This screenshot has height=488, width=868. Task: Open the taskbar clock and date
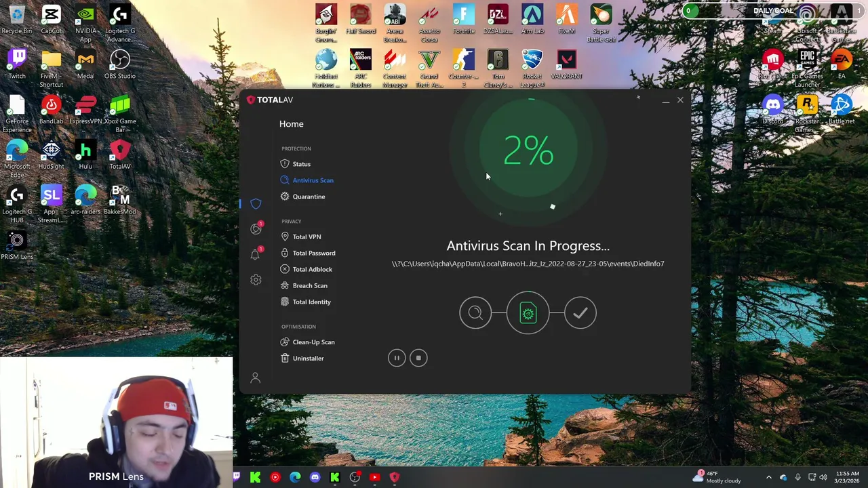click(x=848, y=477)
